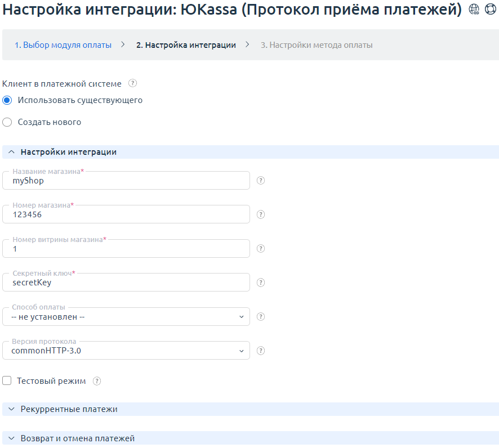Show hint for Название магазина field
Image resolution: width=499 pixels, height=448 pixels.
point(261,181)
